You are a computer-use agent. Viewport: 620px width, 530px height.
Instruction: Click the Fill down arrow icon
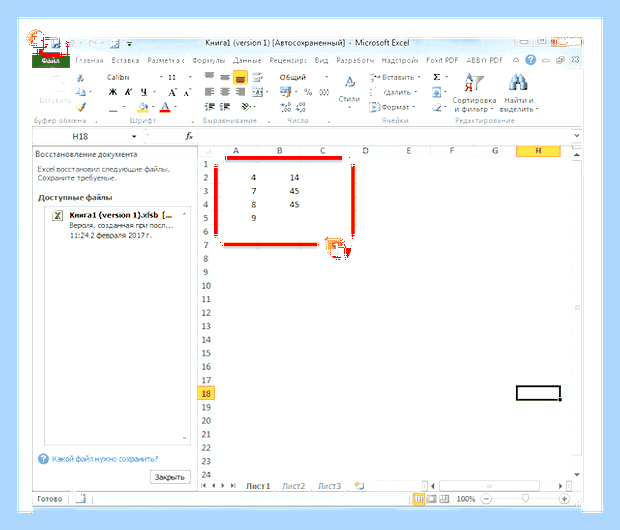pyautogui.click(x=437, y=93)
